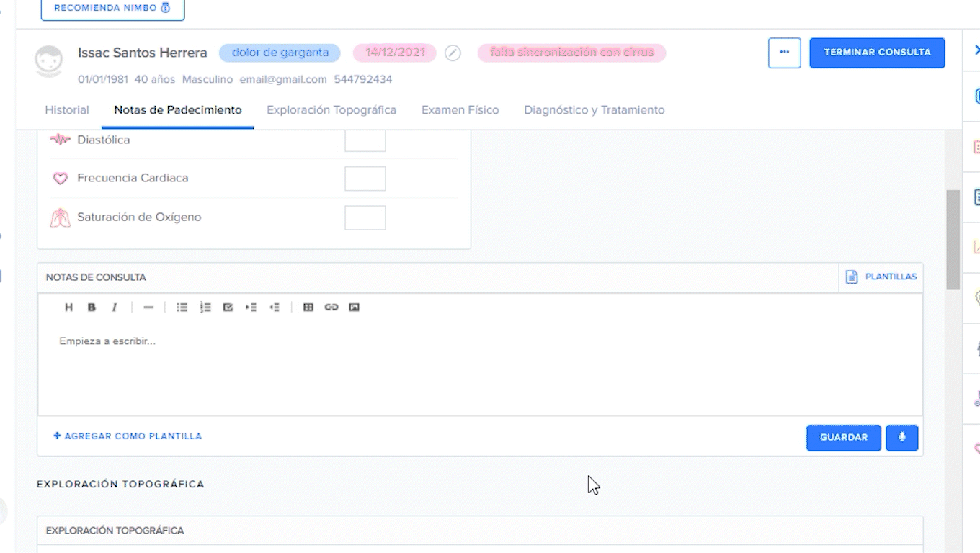This screenshot has width=980, height=553.
Task: Open the Examen Físico tab
Action: click(460, 109)
